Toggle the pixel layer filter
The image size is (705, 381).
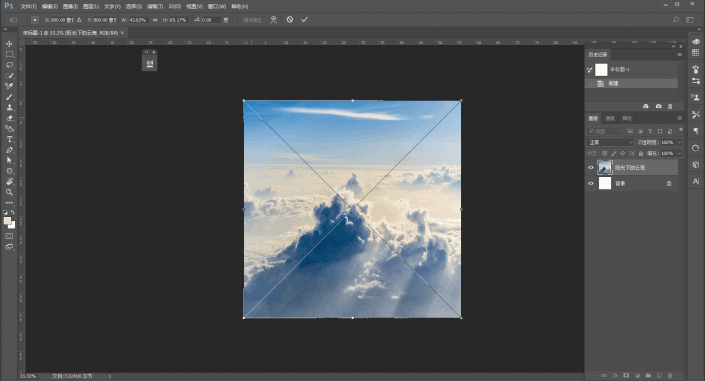point(630,131)
